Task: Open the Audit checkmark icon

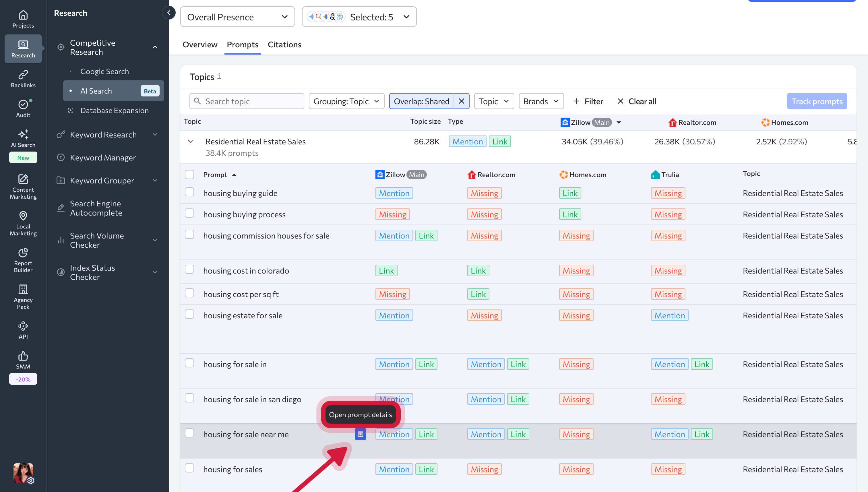Action: 23,104
